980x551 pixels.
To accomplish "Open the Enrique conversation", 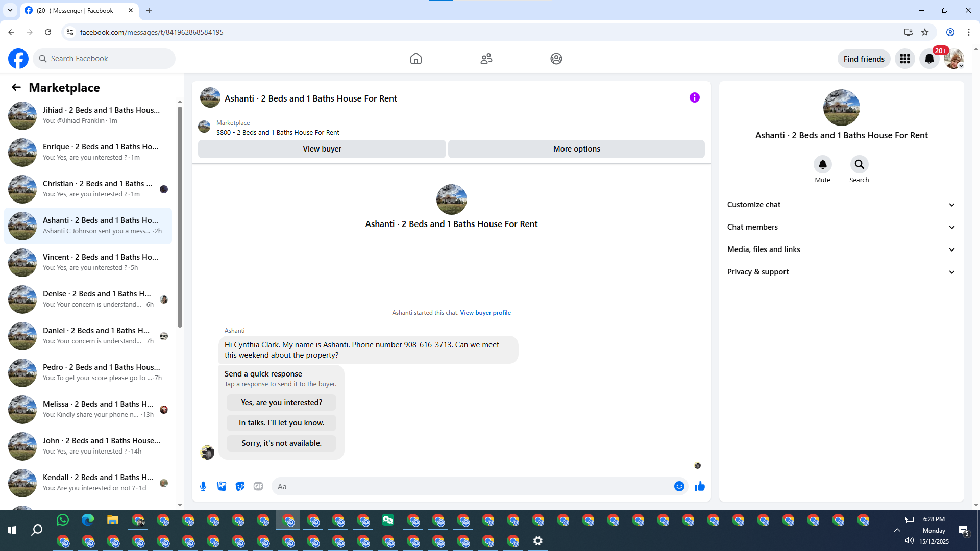I will [x=88, y=152].
